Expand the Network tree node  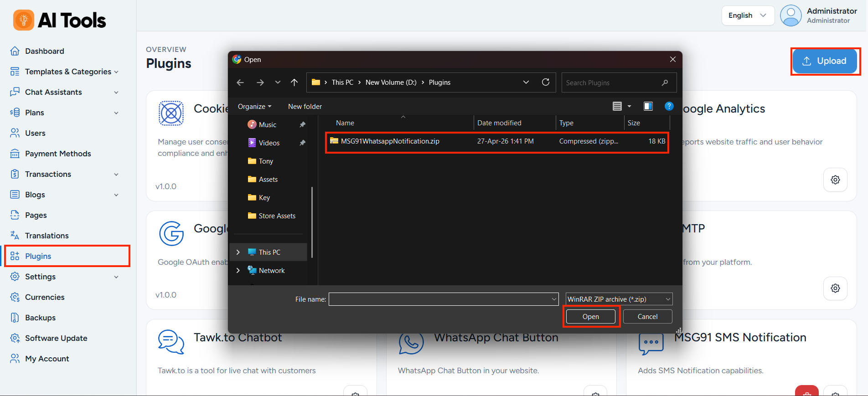coord(238,270)
